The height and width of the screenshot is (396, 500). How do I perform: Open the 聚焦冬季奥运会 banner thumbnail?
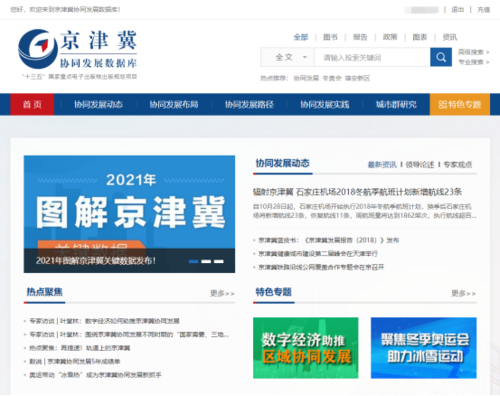[424, 348]
